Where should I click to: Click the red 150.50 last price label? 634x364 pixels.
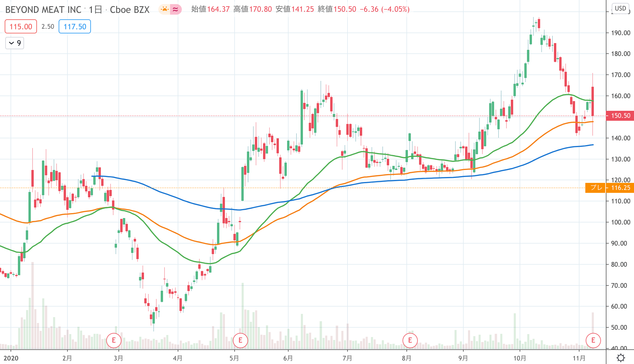620,116
